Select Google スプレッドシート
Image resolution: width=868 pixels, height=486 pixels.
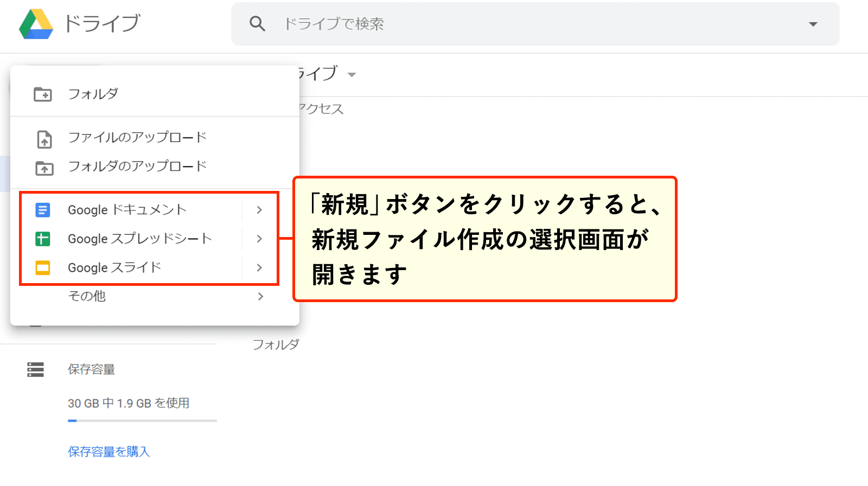pyautogui.click(x=140, y=239)
